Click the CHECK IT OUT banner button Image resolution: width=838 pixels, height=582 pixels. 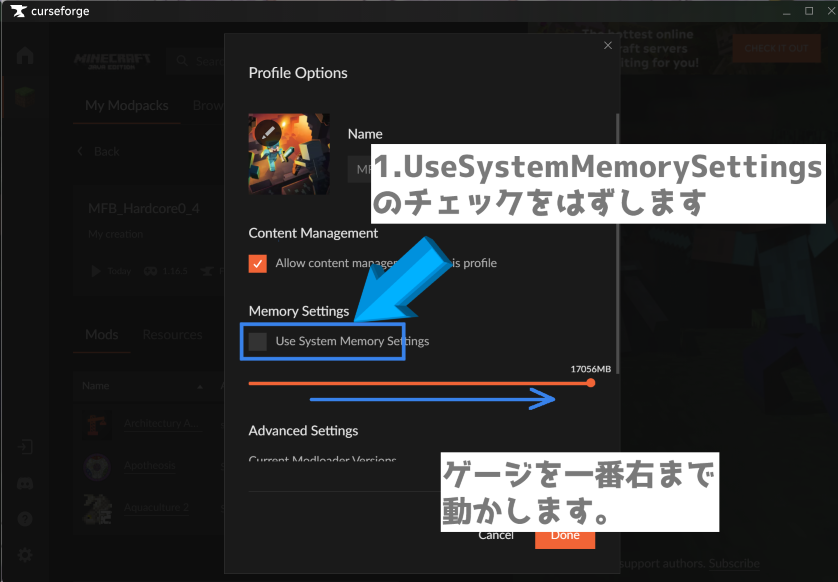pyautogui.click(x=776, y=48)
